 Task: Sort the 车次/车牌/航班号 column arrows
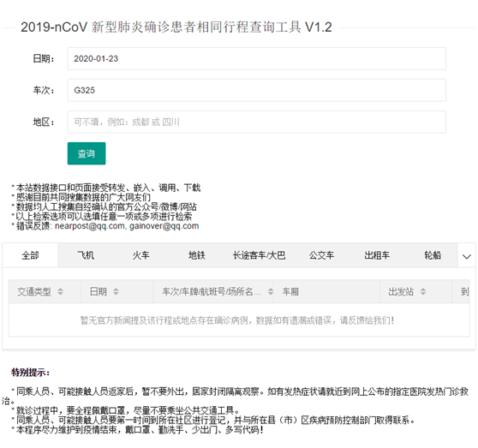click(x=271, y=291)
